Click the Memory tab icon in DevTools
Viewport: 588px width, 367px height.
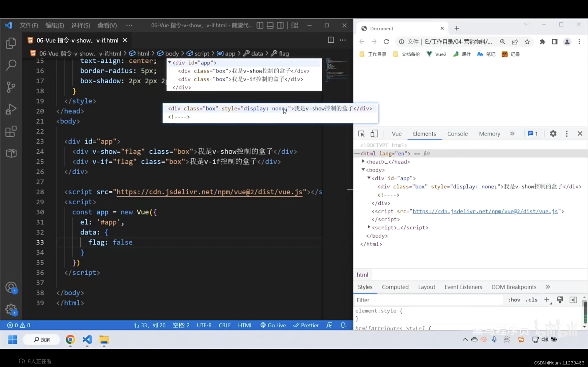489,133
